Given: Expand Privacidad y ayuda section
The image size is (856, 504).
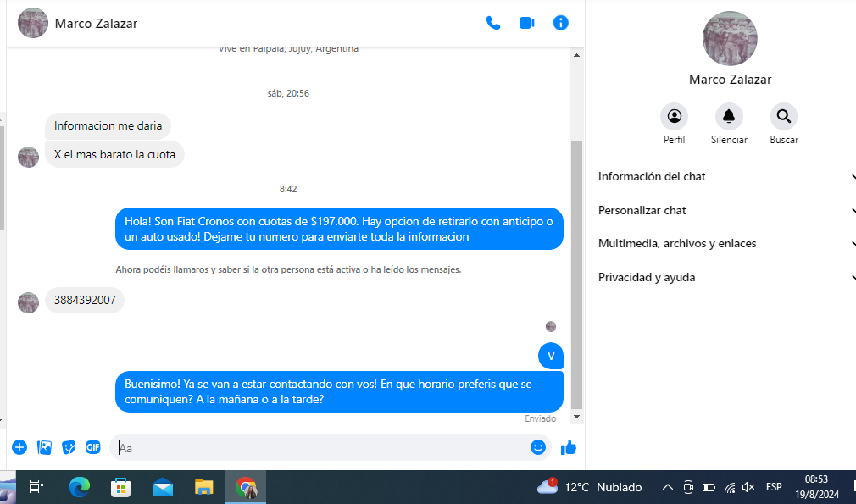Looking at the screenshot, I should [726, 278].
